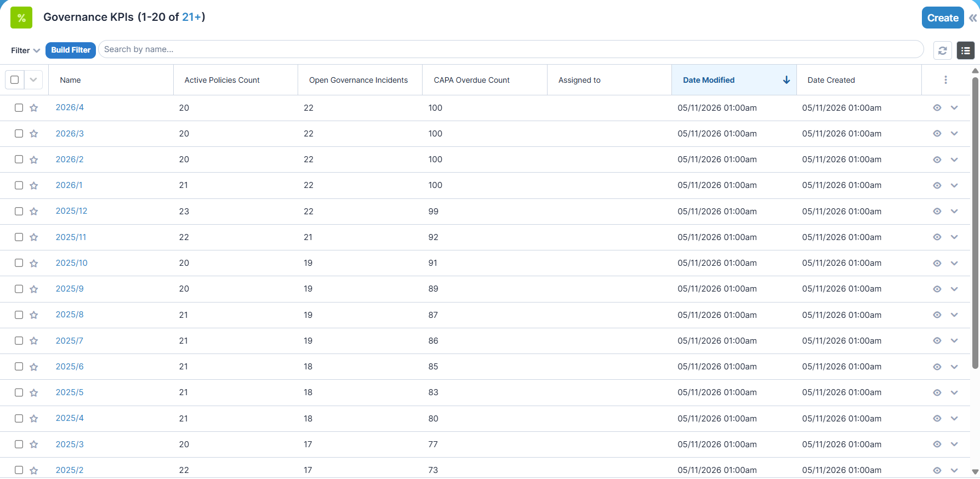Open preview for the 2025/11 row
The width and height of the screenshot is (980, 479).
937,237
